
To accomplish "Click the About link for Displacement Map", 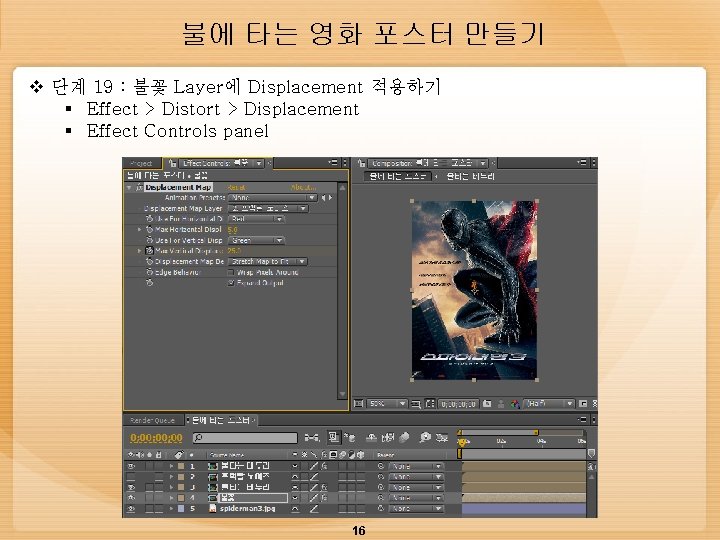I will pyautogui.click(x=303, y=187).
